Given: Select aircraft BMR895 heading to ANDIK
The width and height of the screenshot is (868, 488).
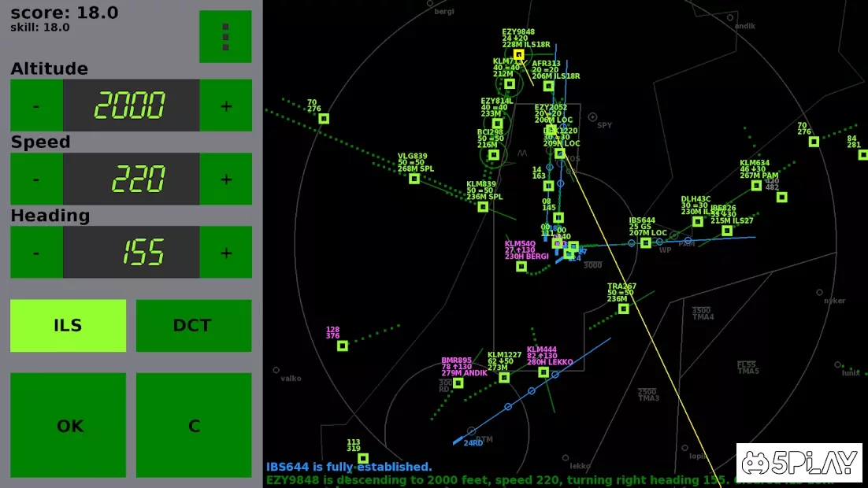Looking at the screenshot, I should 458,383.
